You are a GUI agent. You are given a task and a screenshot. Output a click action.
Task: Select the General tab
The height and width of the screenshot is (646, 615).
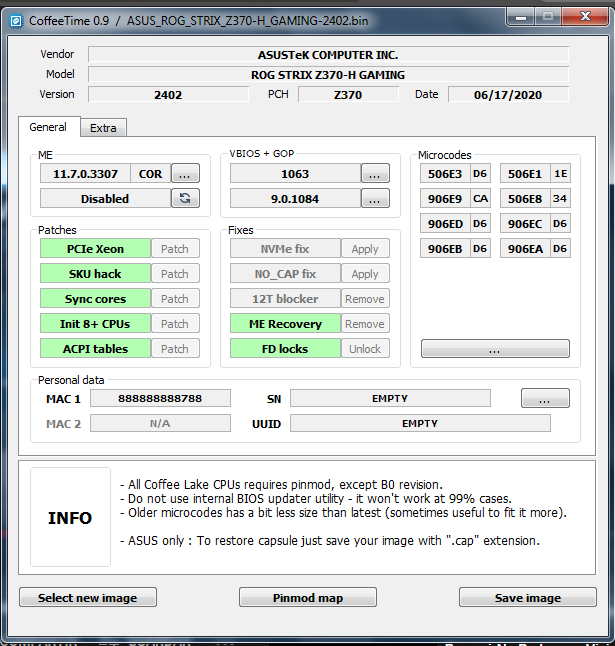[48, 127]
